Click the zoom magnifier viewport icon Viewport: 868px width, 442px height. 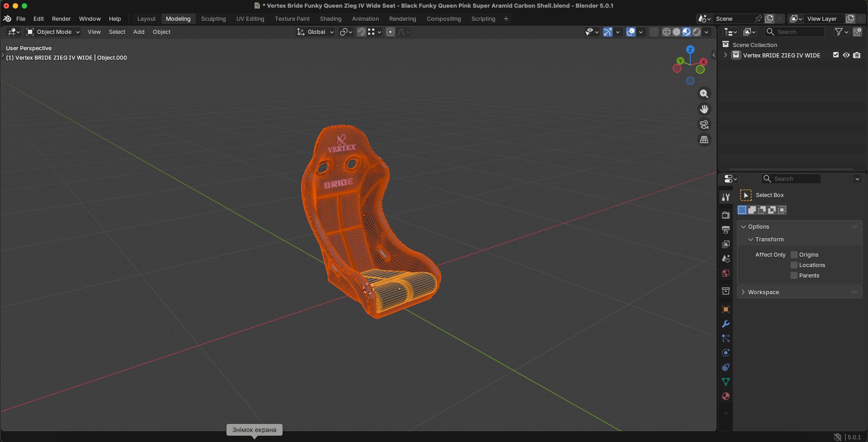click(x=704, y=94)
